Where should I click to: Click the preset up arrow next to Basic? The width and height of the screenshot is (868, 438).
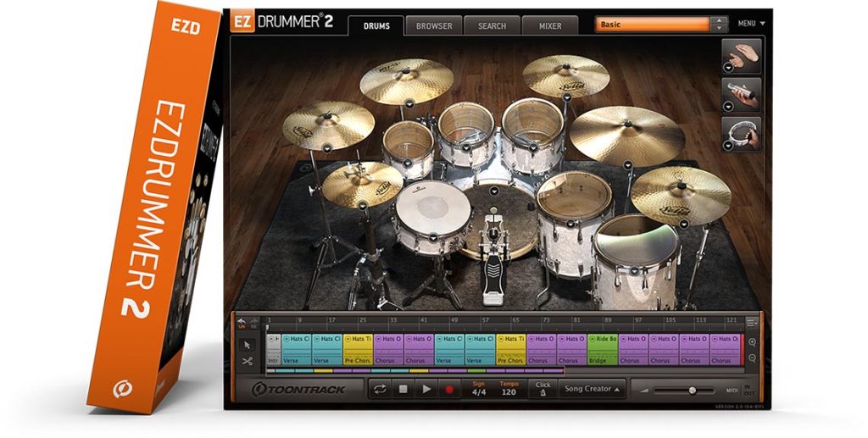(x=719, y=21)
